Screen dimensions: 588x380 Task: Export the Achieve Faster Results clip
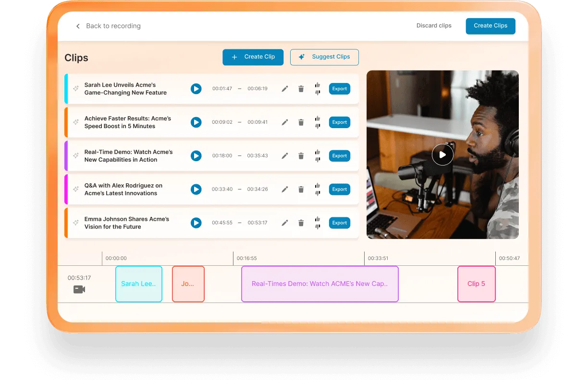[x=339, y=122]
